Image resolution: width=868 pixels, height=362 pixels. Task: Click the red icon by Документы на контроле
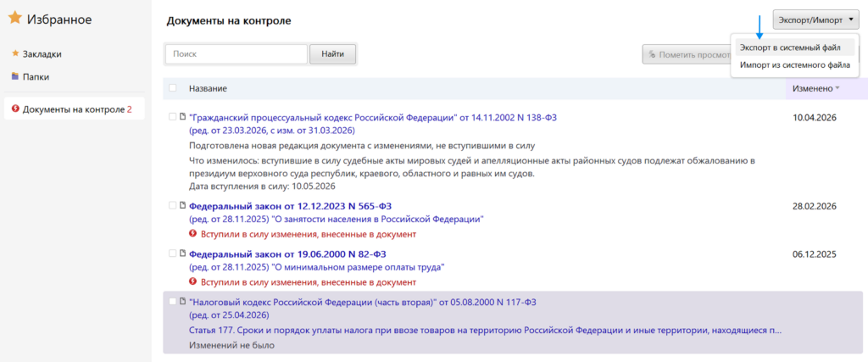(x=15, y=109)
